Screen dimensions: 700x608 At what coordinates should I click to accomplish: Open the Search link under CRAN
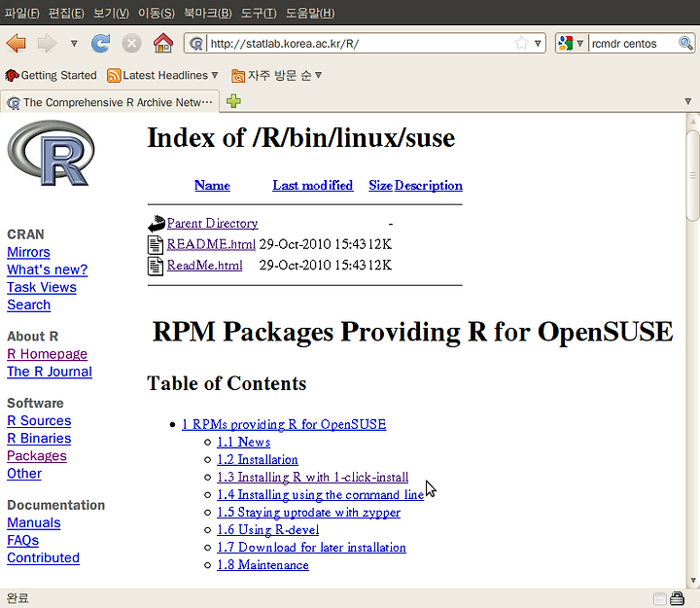coord(28,304)
